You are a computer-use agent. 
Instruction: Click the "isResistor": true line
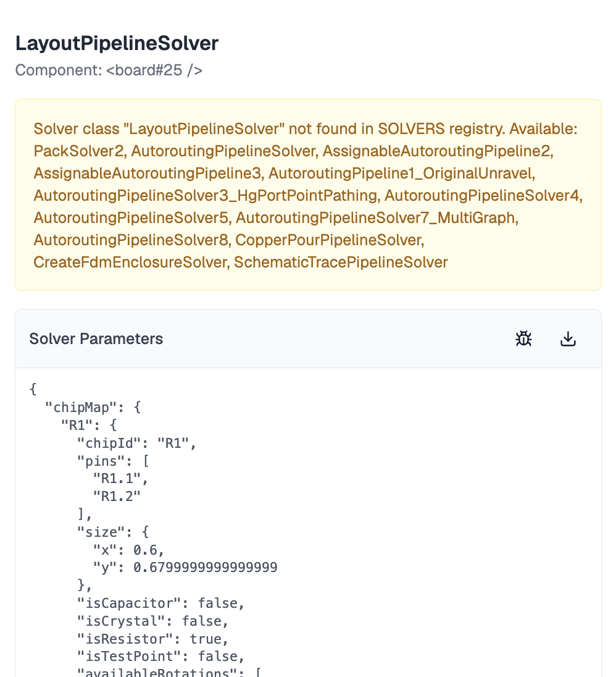pyautogui.click(x=152, y=639)
